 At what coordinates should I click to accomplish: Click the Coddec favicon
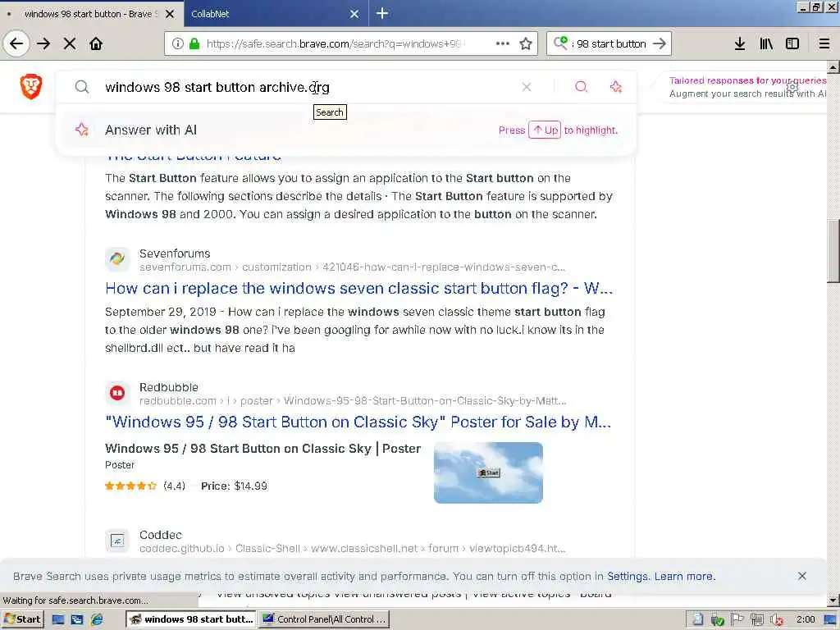(117, 541)
